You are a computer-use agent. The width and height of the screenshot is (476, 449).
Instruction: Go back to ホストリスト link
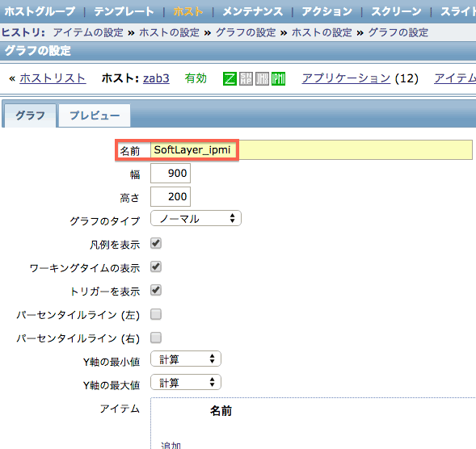(53, 78)
